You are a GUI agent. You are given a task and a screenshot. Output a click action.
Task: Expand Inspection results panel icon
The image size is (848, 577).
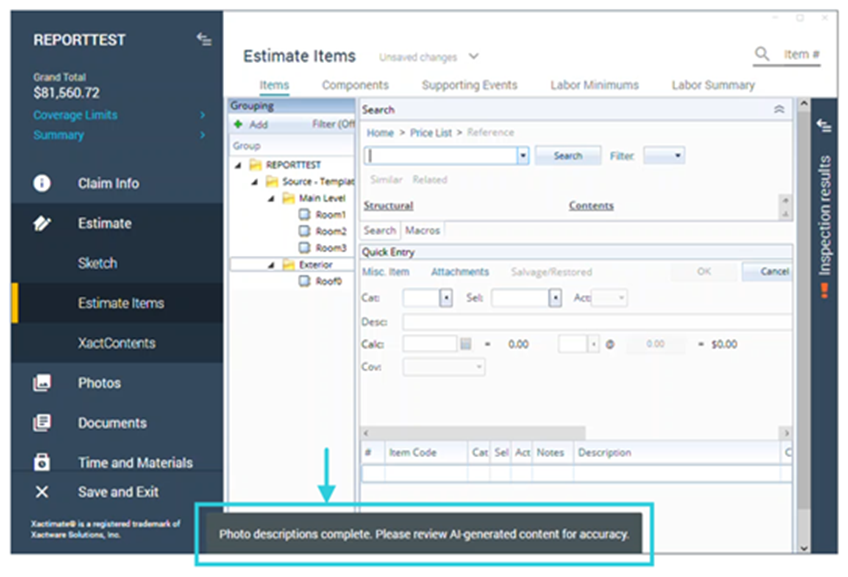tap(824, 125)
